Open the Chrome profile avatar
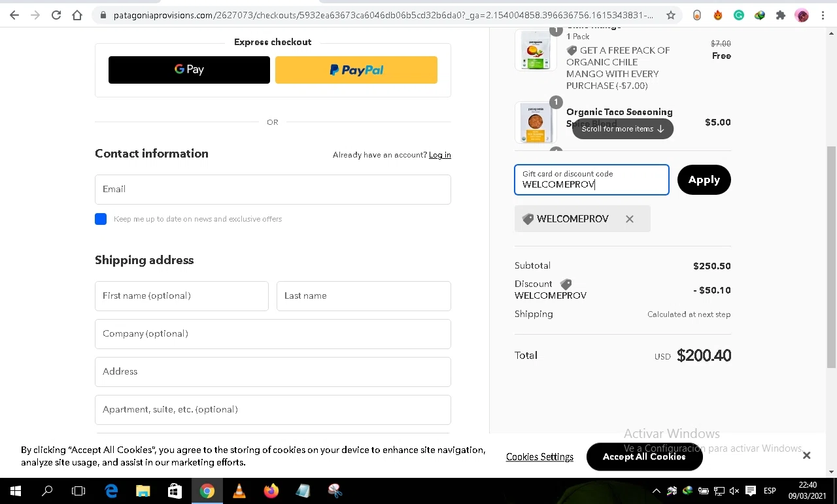 [802, 15]
